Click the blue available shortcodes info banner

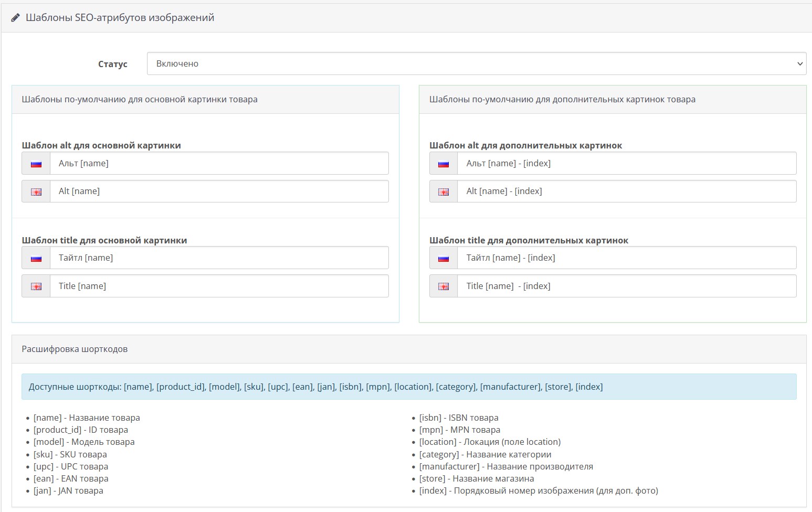pyautogui.click(x=409, y=387)
